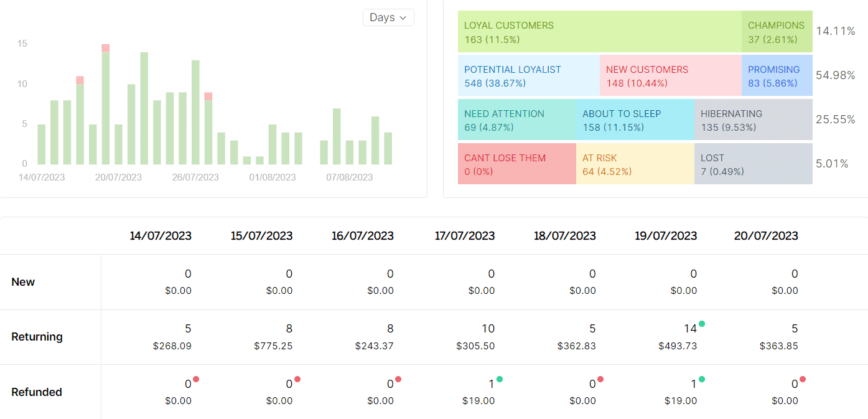Select the Champions segment block
This screenshot has width=868, height=419.
[x=777, y=32]
